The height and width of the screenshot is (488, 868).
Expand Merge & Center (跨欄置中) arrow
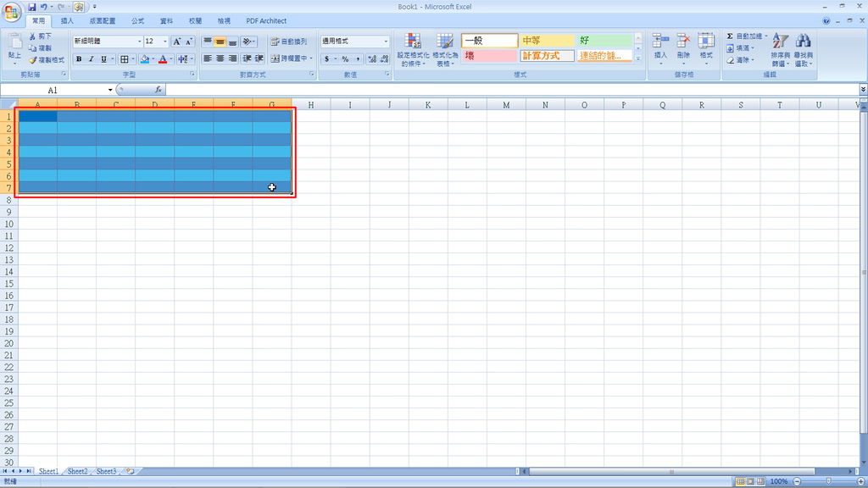coord(311,58)
